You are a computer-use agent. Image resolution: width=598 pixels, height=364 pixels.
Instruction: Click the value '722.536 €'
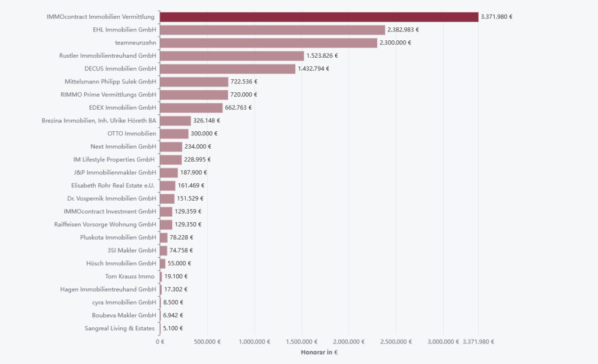pos(244,82)
